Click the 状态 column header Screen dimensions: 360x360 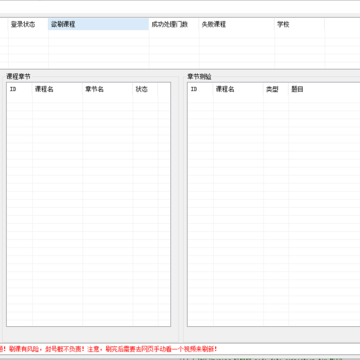click(145, 89)
